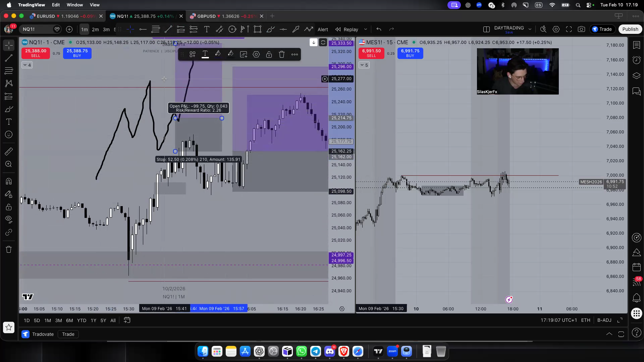
Task: Open the Trade tab in bottom panel
Action: click(68, 334)
